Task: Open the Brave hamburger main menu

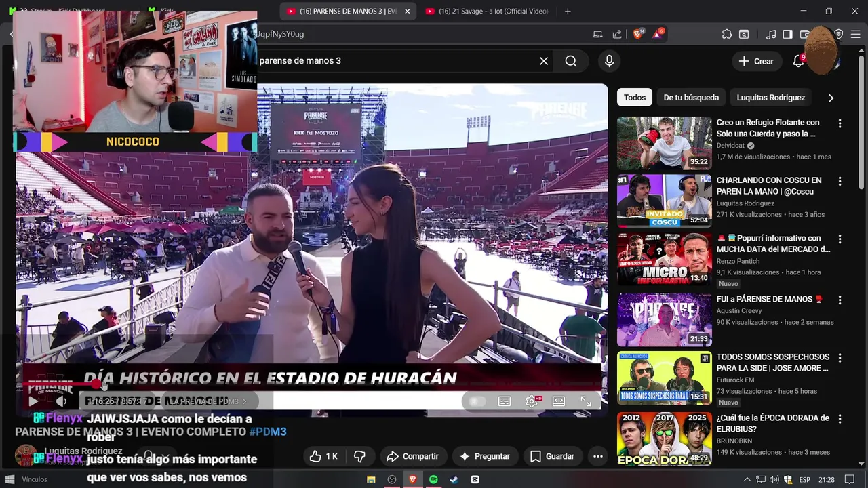Action: [856, 34]
